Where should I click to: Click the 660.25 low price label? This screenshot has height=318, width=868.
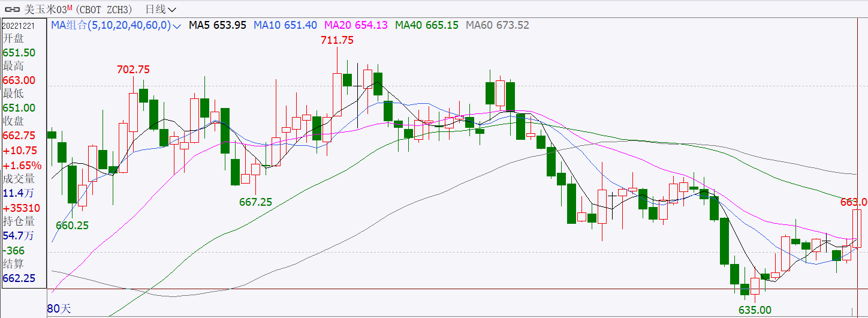click(72, 226)
